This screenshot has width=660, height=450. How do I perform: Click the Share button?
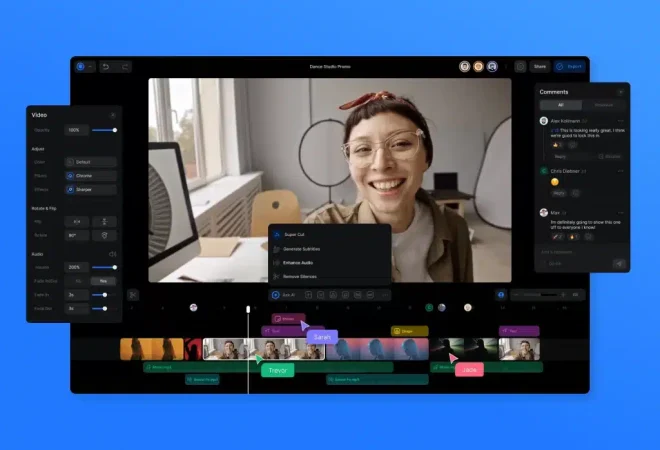coord(540,67)
